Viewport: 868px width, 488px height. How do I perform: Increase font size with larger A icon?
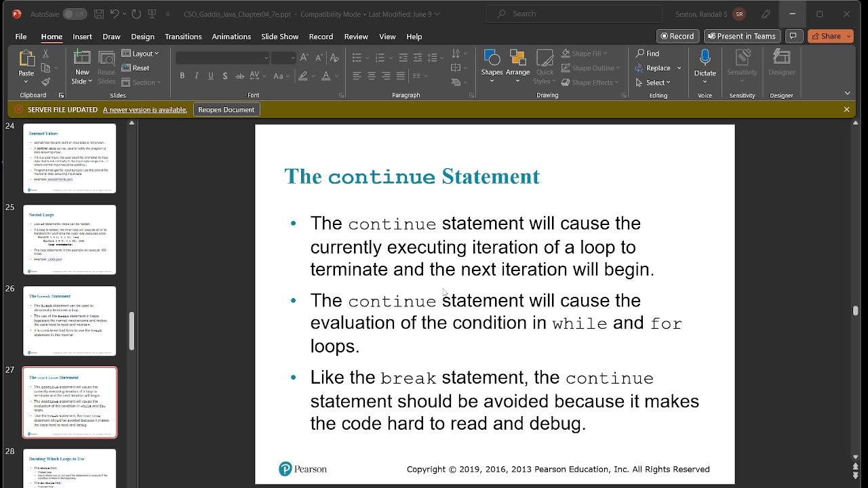click(304, 58)
